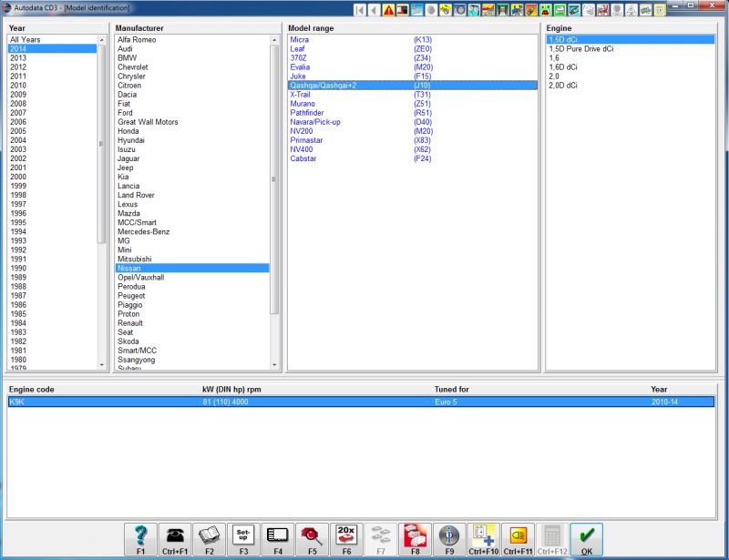Pick the Pathfinder model range
Screen dimensions: 729x560
point(413,113)
